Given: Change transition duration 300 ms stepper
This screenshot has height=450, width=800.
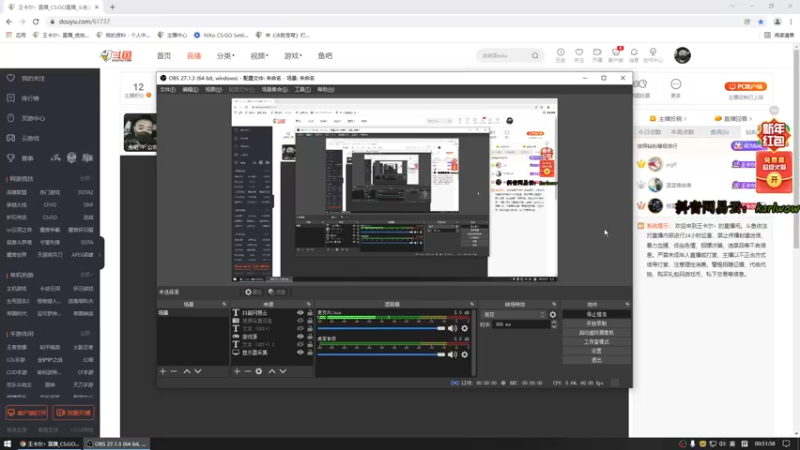Looking at the screenshot, I should point(554,324).
